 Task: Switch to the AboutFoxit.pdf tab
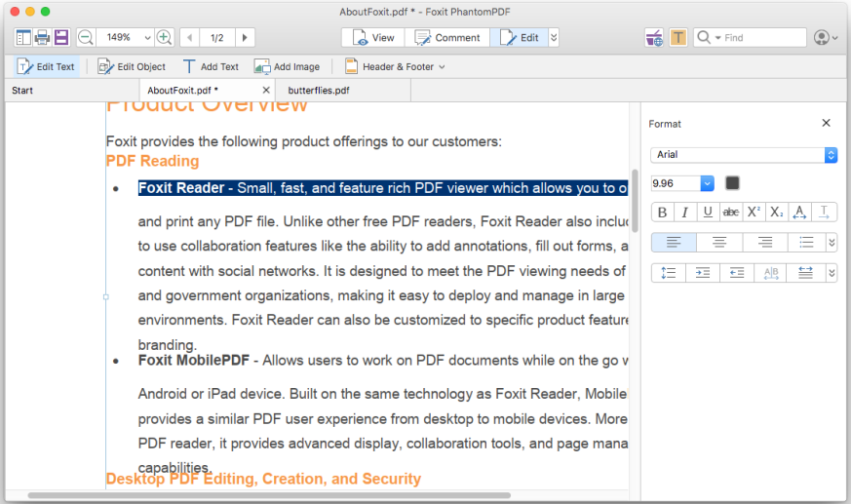pos(182,91)
